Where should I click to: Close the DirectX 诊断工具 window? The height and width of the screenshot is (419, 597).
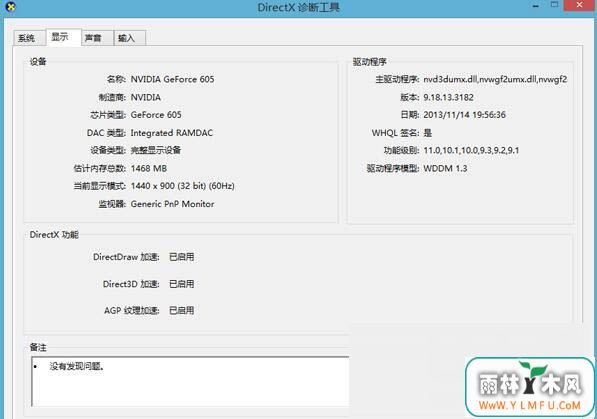(580, 5)
